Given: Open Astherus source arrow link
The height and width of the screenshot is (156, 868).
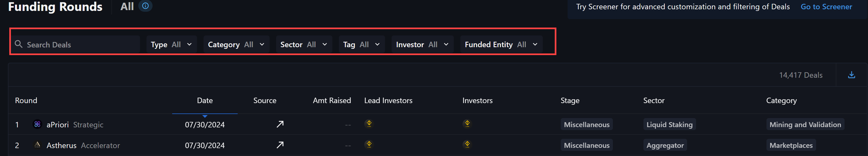Looking at the screenshot, I should pyautogui.click(x=280, y=145).
